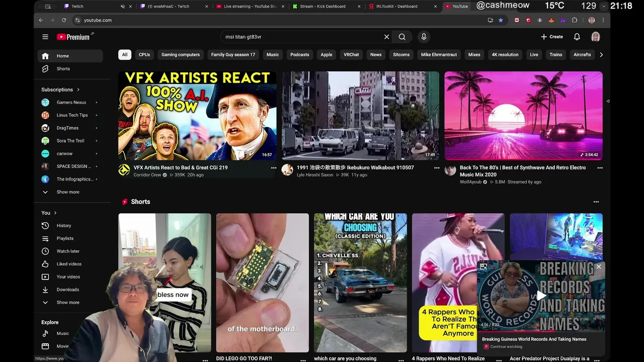The height and width of the screenshot is (362, 644).
Task: Click the browser address bar
Action: [x=279, y=20]
